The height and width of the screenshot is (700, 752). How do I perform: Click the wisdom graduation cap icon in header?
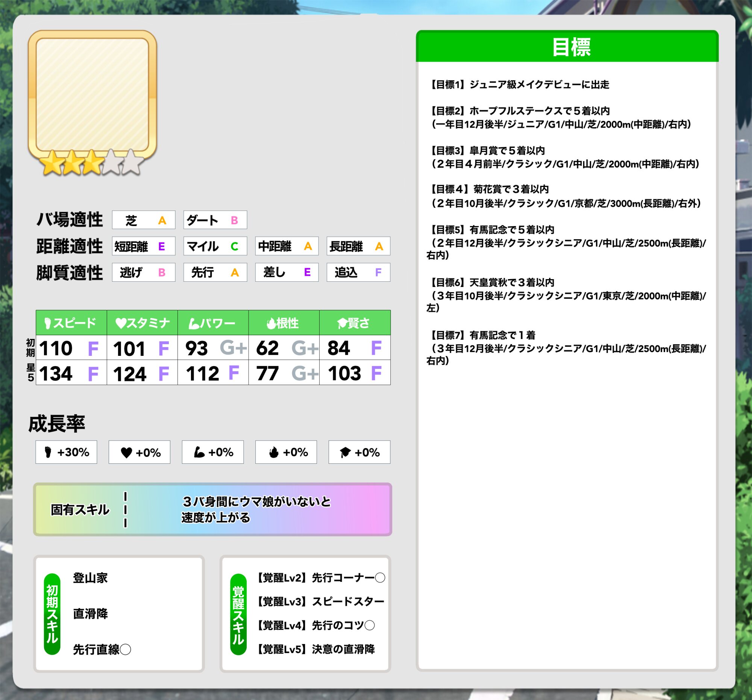click(342, 323)
